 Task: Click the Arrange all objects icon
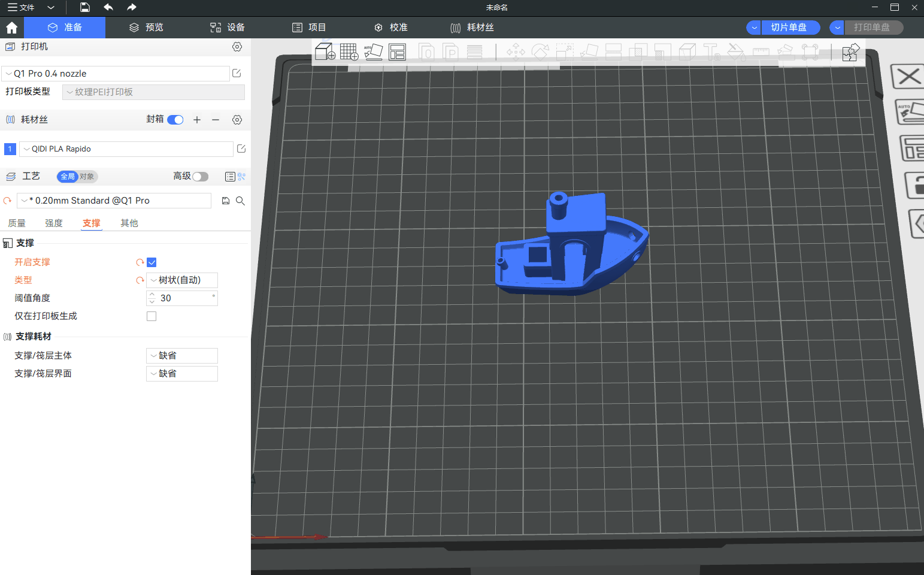point(397,52)
